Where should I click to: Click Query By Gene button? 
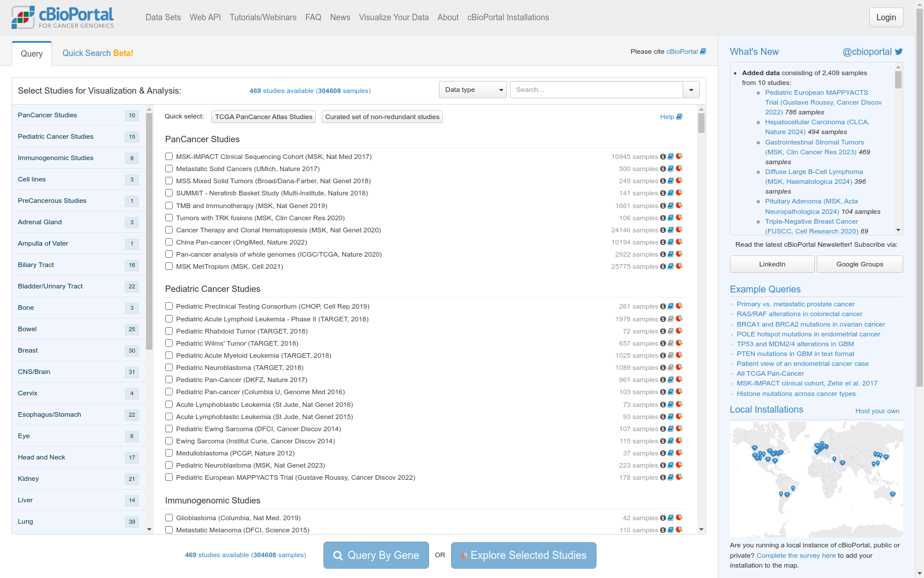pyautogui.click(x=376, y=555)
